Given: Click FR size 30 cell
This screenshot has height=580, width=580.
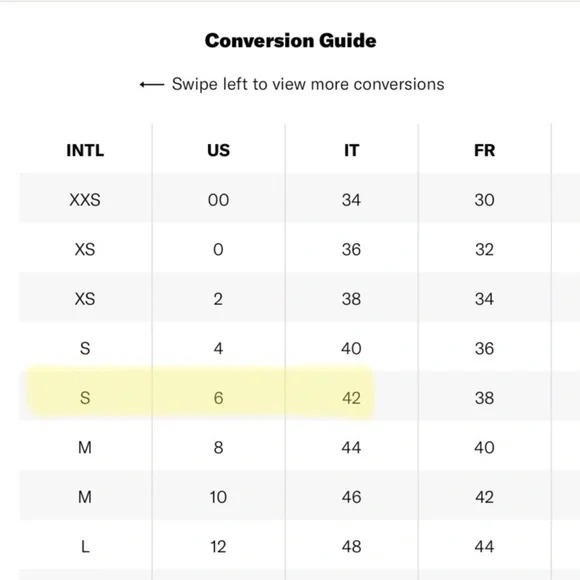Looking at the screenshot, I should coord(485,200).
